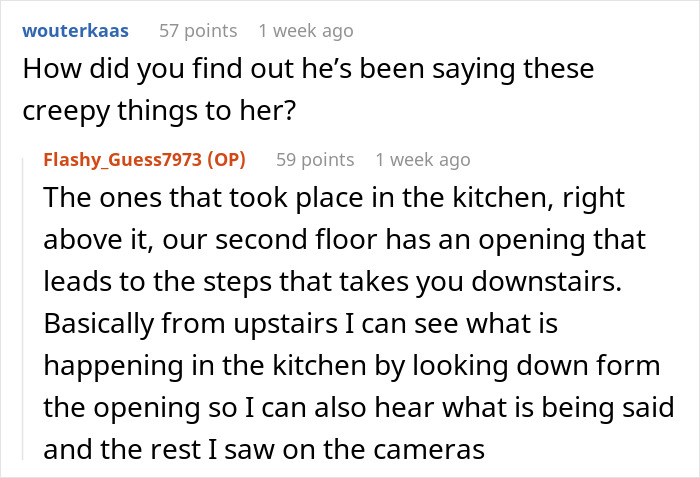Click the "59 points" score label
Viewport: 700px width, 478px height.
(x=315, y=159)
